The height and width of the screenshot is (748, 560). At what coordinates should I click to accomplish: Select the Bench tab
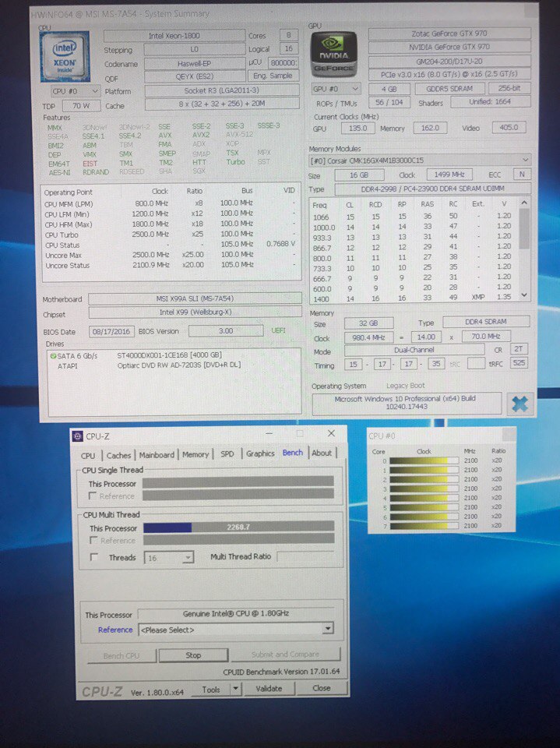(292, 452)
